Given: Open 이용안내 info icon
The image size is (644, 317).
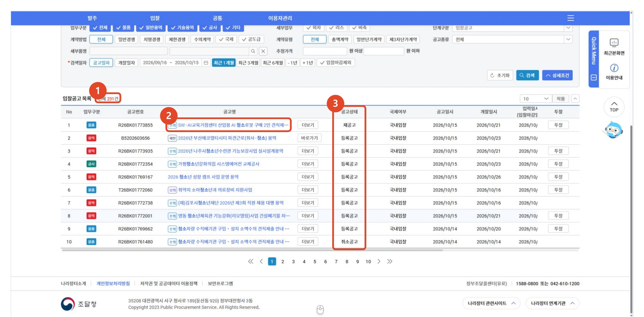Looking at the screenshot, I should point(614,71).
